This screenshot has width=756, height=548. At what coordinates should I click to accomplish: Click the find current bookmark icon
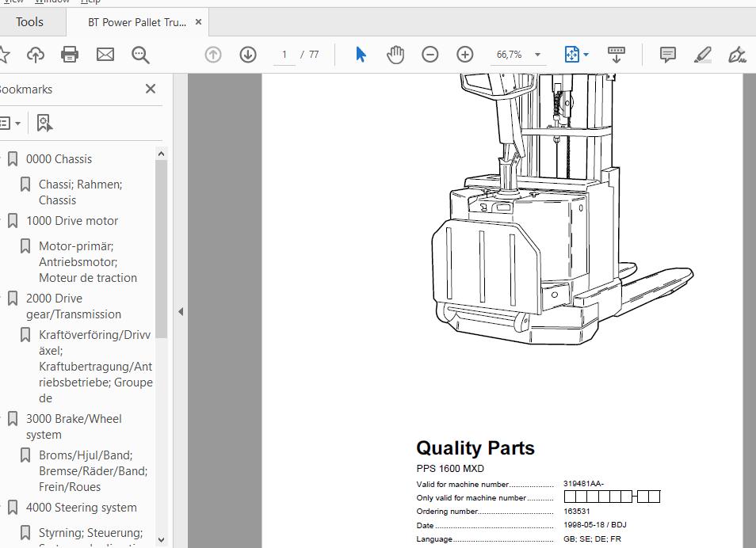click(x=44, y=123)
